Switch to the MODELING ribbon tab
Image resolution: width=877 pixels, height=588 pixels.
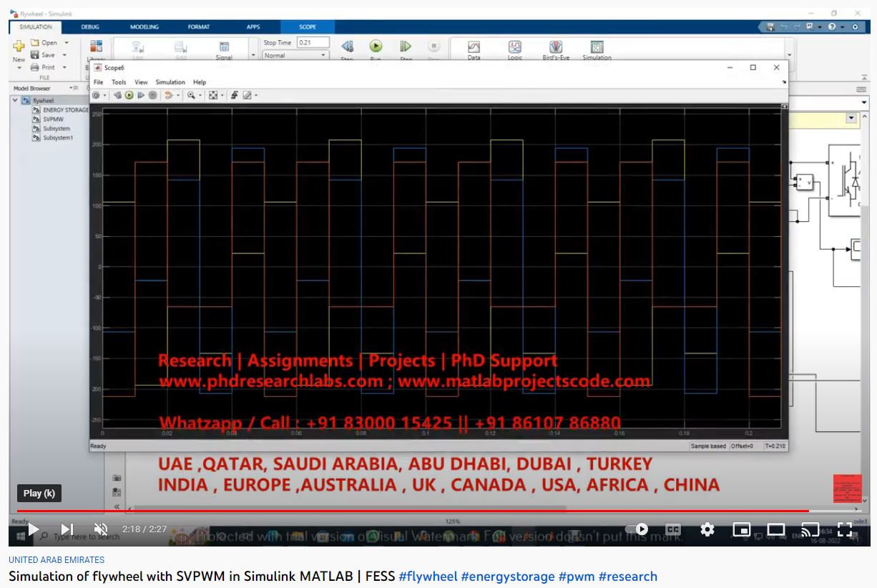144,27
